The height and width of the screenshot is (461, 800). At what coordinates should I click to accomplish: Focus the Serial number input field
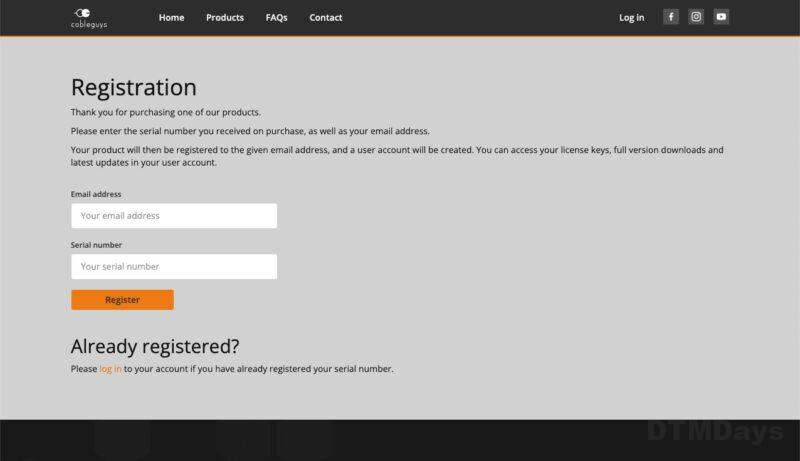[174, 267]
